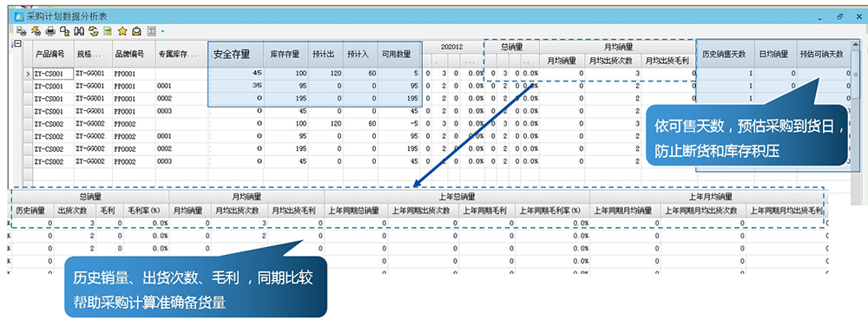Screen dimensions: 868x326
Task: Collapse the grid with the minus box
Action: click(16, 44)
